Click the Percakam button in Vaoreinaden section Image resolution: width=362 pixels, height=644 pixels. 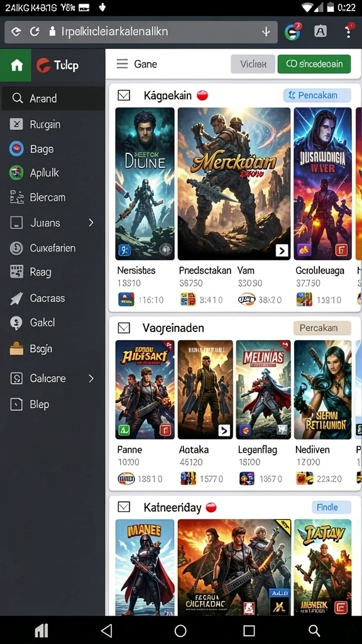[x=322, y=328]
